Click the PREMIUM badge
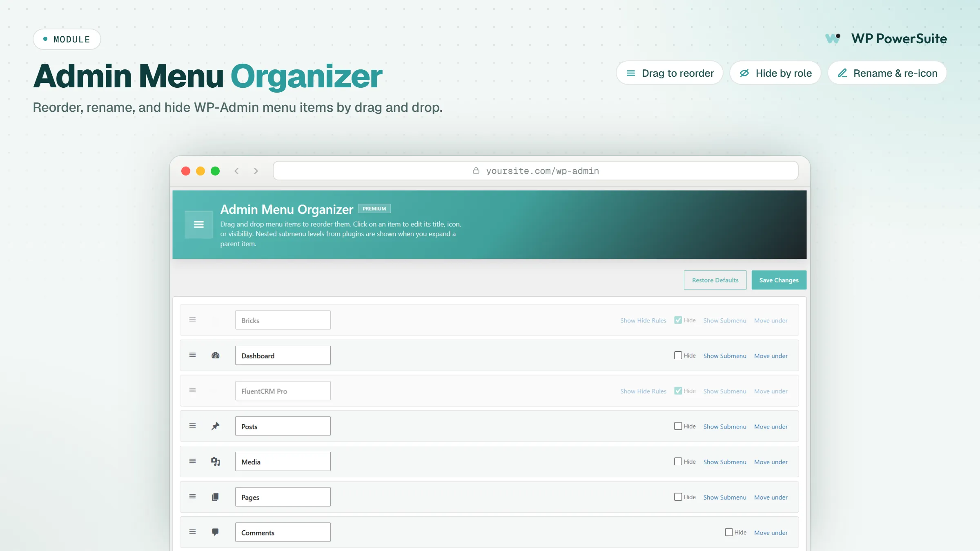Image resolution: width=980 pixels, height=551 pixels. pyautogui.click(x=374, y=209)
